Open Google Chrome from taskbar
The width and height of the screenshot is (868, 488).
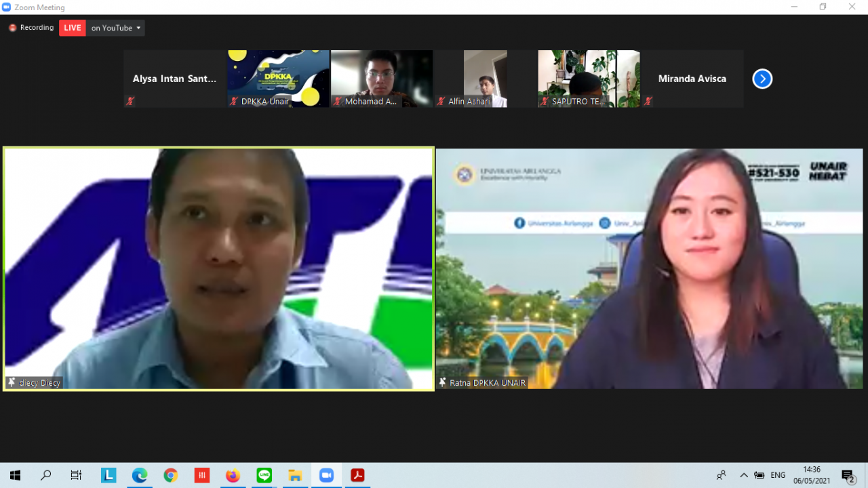pyautogui.click(x=170, y=475)
